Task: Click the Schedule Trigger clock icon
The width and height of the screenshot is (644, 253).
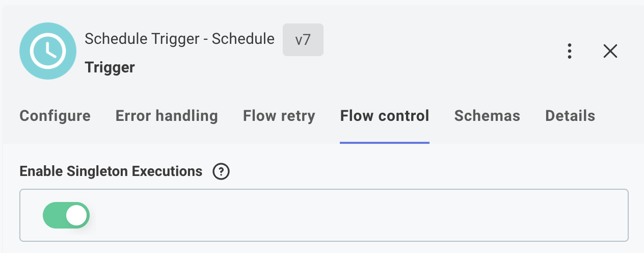Action: coord(48,50)
